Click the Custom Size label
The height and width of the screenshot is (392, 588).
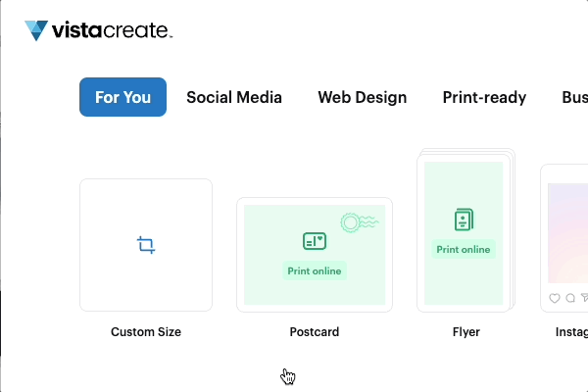click(x=146, y=332)
